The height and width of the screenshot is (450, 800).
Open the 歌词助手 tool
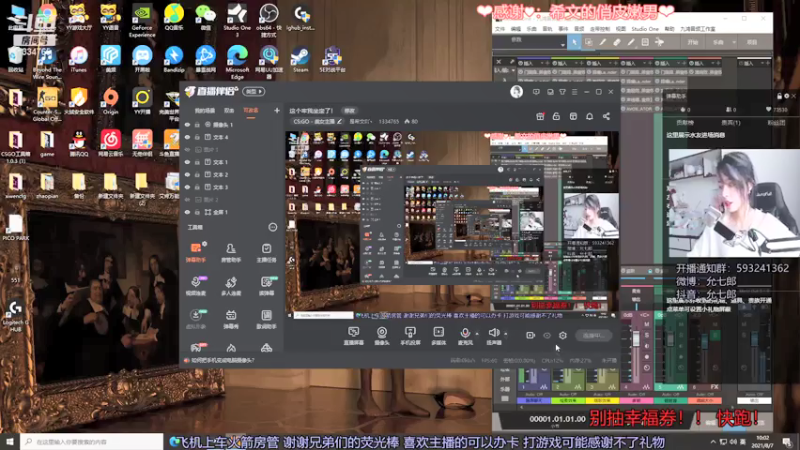pyautogui.click(x=266, y=319)
